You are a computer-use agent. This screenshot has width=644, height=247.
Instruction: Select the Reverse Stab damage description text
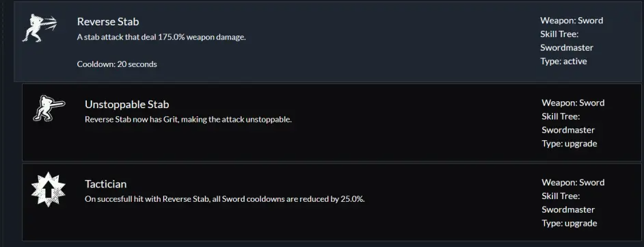[x=161, y=37]
